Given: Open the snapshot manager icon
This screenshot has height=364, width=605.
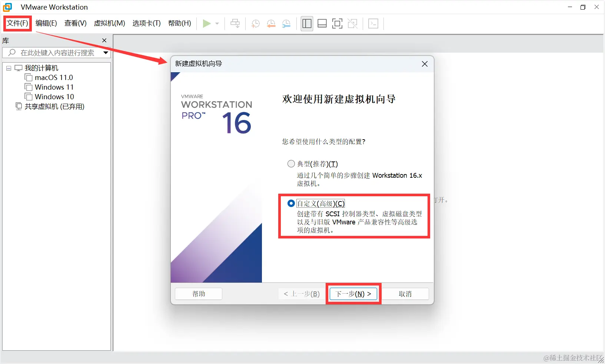Looking at the screenshot, I should click(286, 24).
